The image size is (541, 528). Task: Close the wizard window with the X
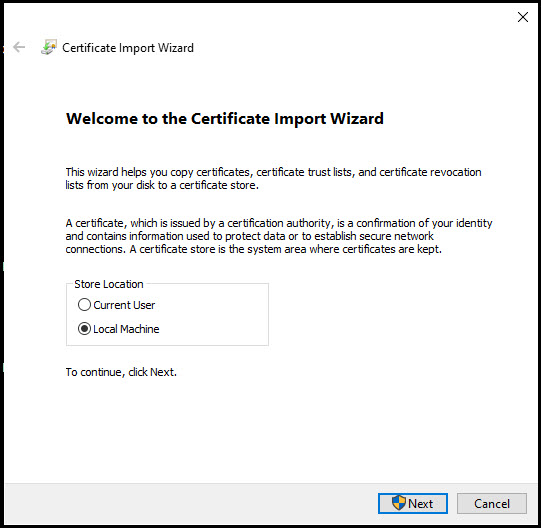(523, 17)
